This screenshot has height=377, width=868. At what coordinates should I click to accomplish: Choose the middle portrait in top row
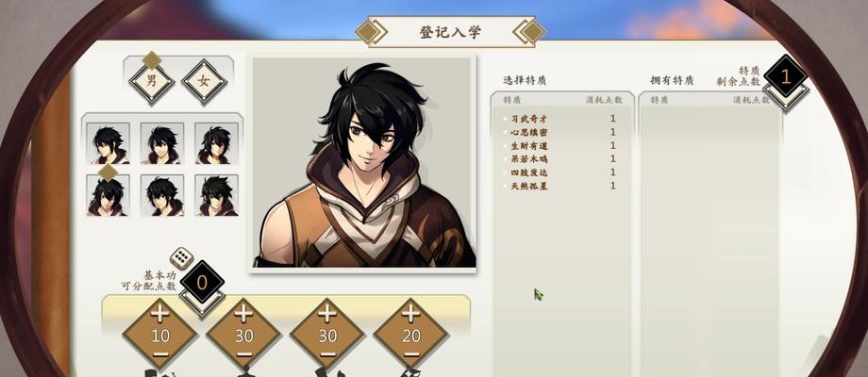click(x=162, y=143)
